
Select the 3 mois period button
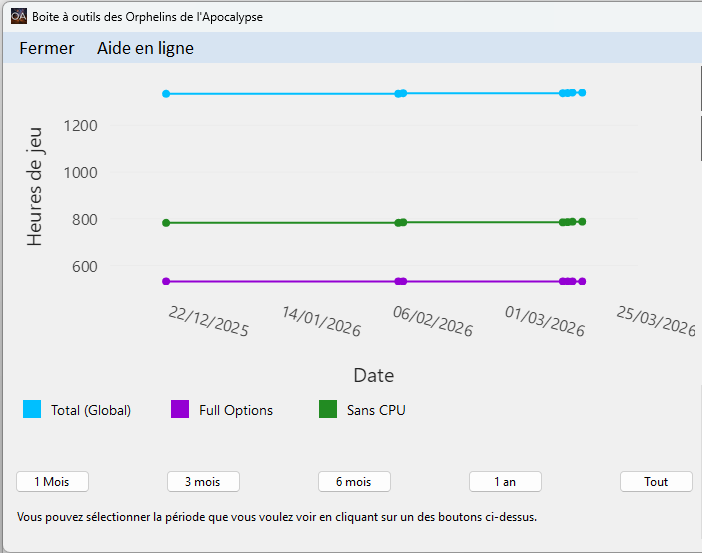coord(203,482)
